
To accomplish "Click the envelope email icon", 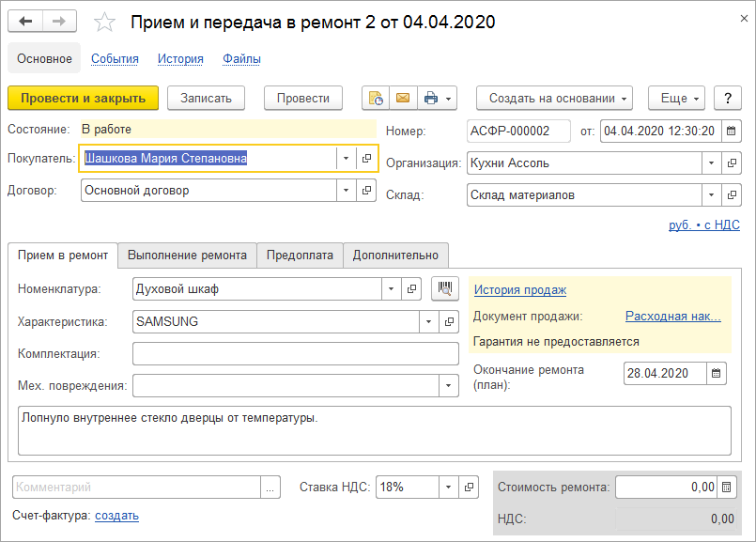I will point(403,98).
